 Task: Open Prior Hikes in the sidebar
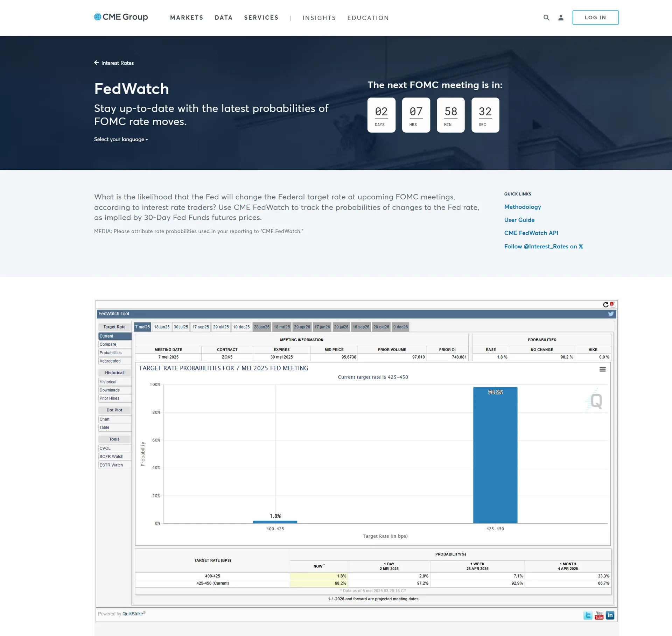(115, 398)
